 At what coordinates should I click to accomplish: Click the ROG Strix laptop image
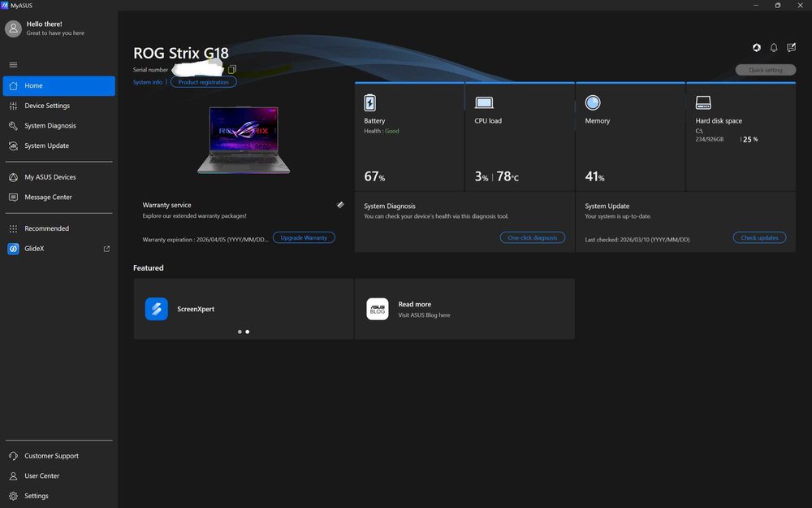(244, 140)
